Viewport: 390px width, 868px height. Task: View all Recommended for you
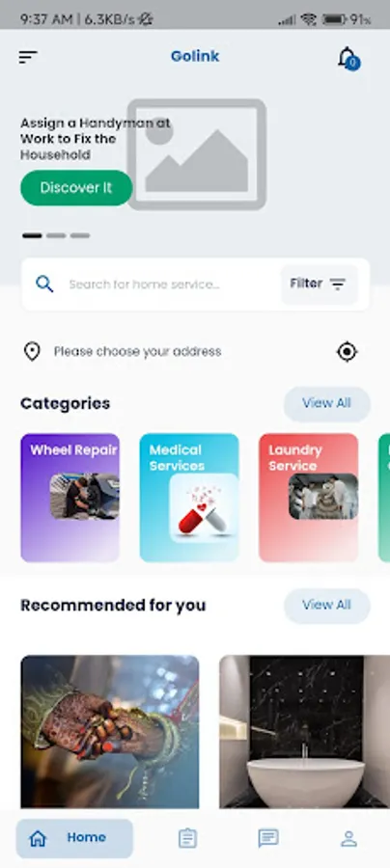pos(327,606)
